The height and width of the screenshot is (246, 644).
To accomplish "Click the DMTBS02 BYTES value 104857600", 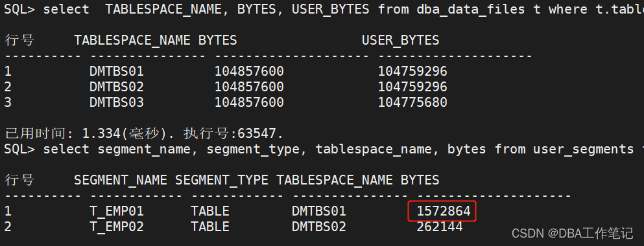I will 249,87.
